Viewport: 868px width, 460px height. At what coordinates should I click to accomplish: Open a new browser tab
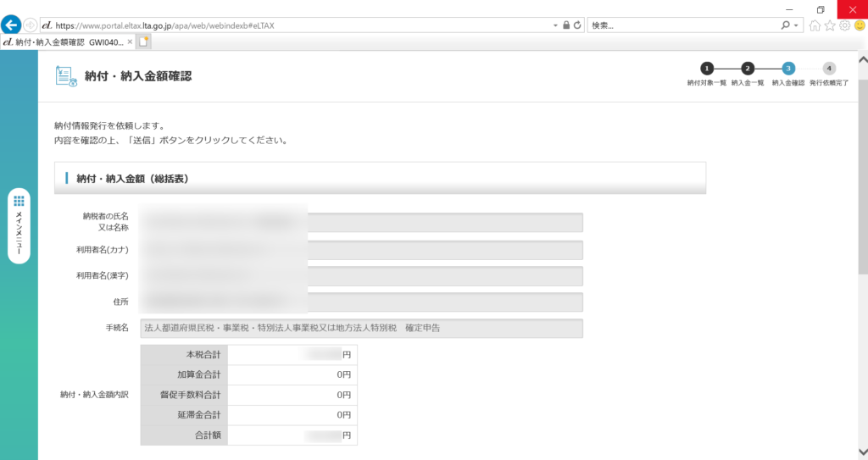pyautogui.click(x=144, y=42)
